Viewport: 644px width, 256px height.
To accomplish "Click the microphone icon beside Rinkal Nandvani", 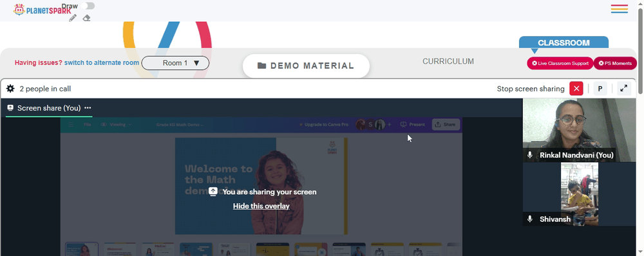I will coord(530,154).
